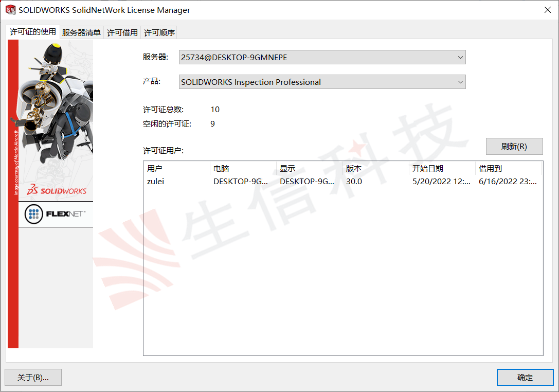Image resolution: width=559 pixels, height=392 pixels.
Task: Click the borrowed-until cell 6/16/2022
Action: (508, 182)
